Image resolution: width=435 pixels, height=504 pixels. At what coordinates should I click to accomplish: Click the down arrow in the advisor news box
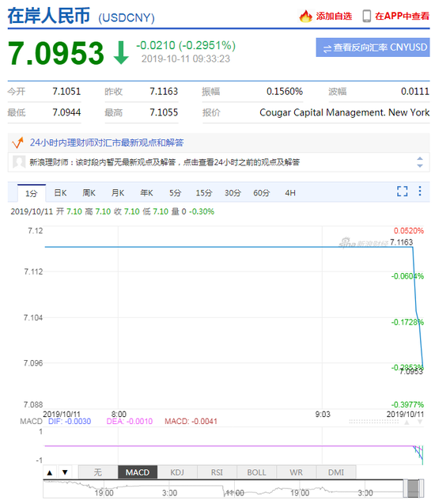420,165
